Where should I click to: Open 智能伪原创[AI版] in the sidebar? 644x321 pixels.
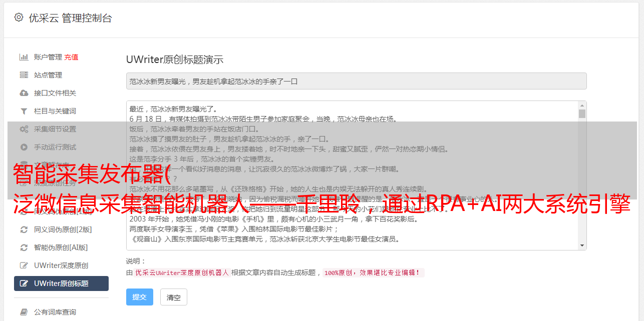tap(61, 247)
